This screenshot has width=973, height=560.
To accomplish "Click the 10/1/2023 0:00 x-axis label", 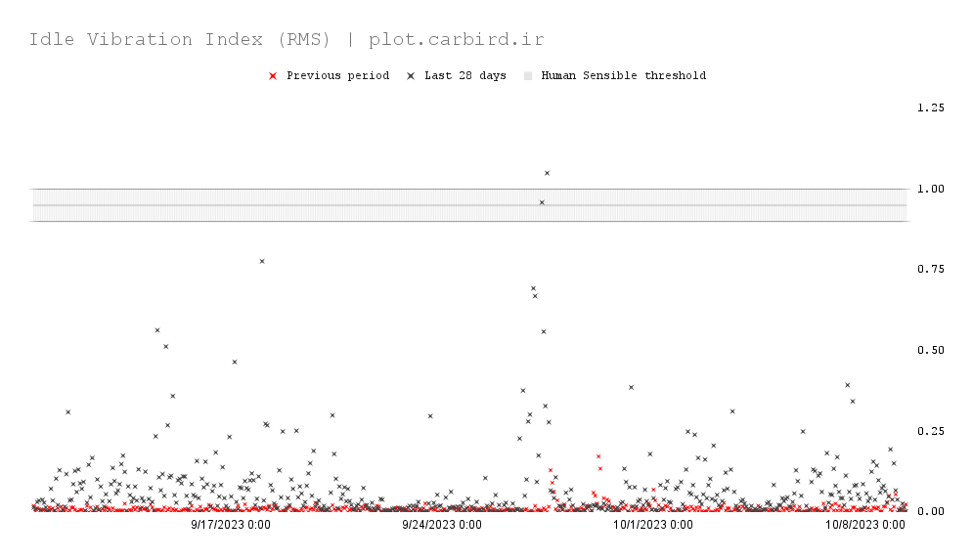I will (652, 525).
